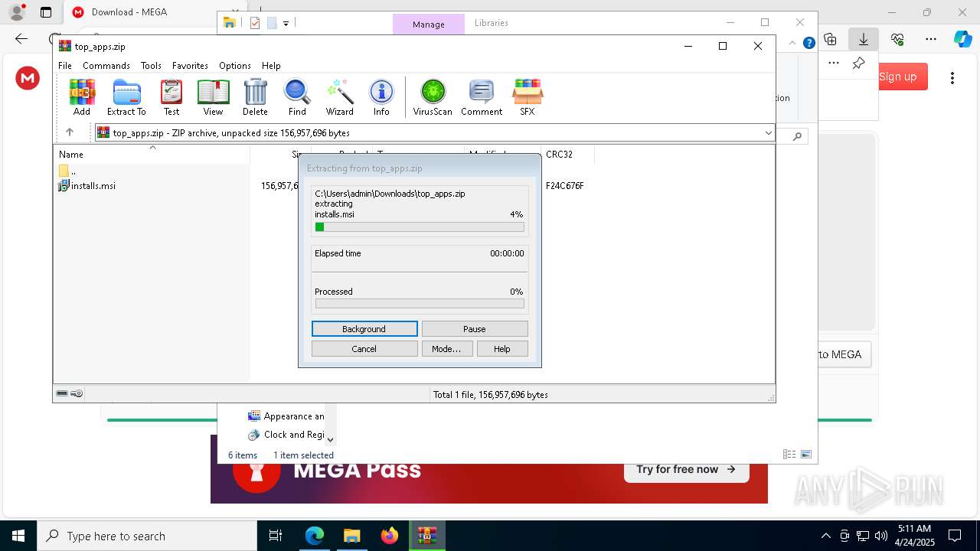Click the Explorer search magnifier icon
The width and height of the screenshot is (980, 551).
pyautogui.click(x=797, y=137)
